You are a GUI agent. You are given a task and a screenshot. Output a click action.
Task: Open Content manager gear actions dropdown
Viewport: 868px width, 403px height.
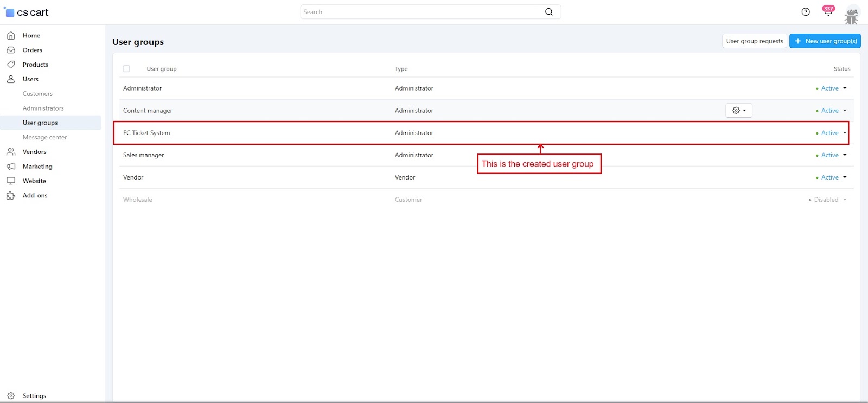click(738, 111)
